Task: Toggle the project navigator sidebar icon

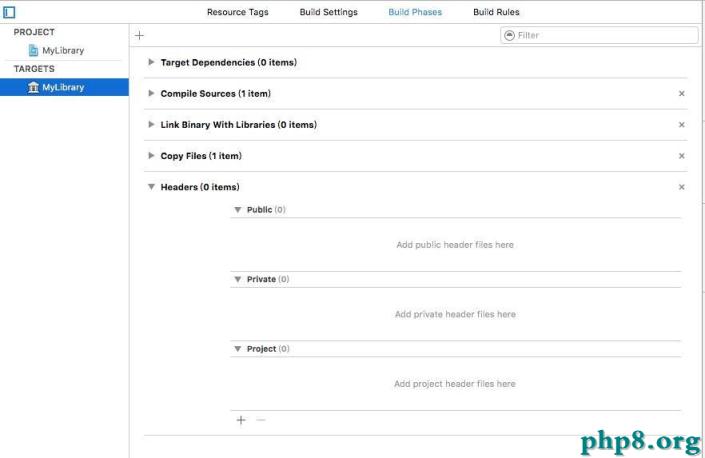Action: [9, 12]
